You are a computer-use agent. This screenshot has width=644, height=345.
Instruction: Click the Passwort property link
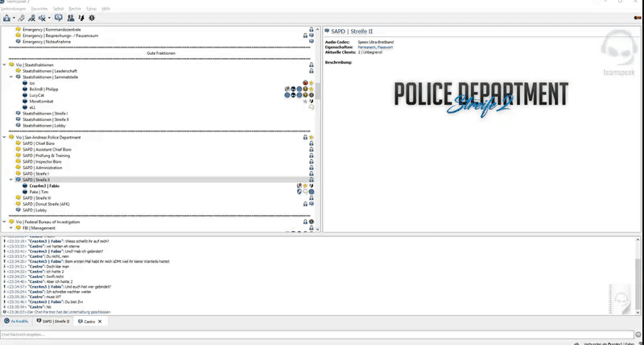pyautogui.click(x=386, y=48)
